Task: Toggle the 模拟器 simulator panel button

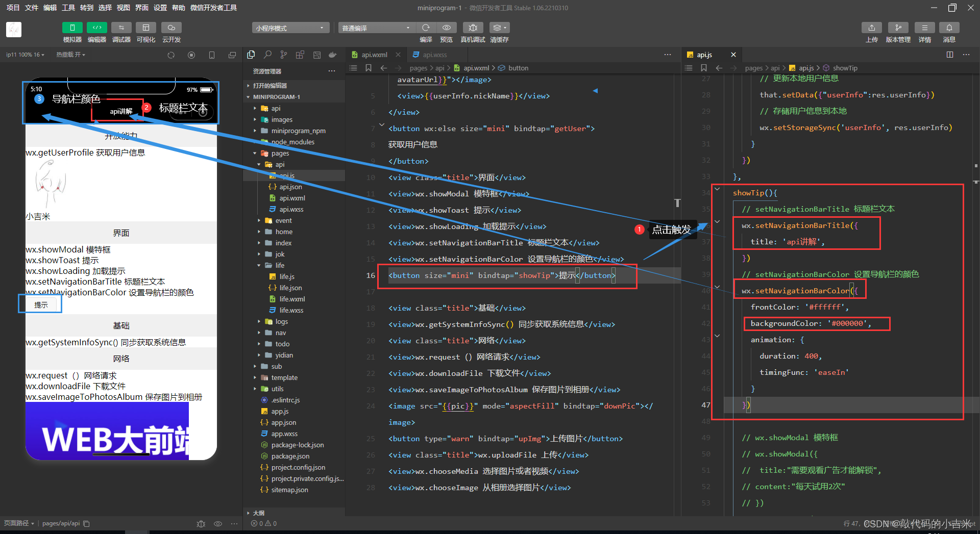Action: pos(72,28)
